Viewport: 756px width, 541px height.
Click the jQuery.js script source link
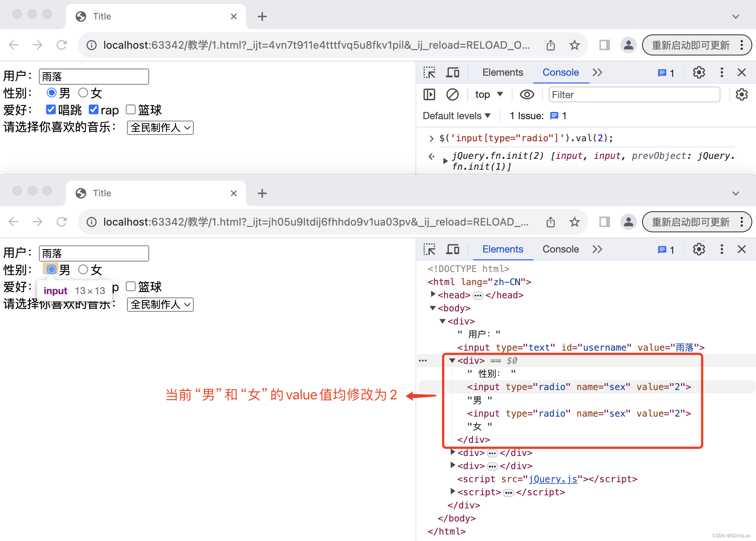[x=553, y=479]
